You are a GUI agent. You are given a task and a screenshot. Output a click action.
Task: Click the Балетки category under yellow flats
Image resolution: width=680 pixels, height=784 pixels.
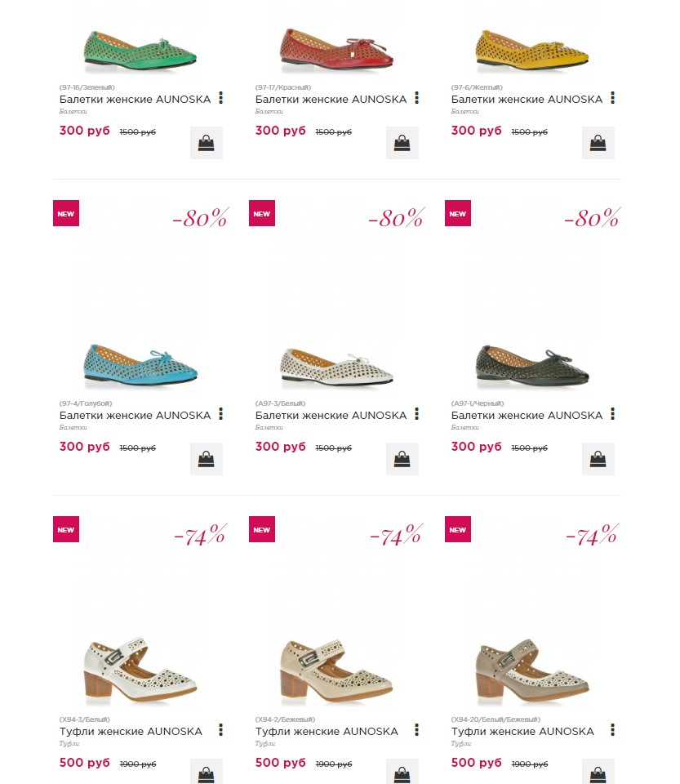(x=464, y=112)
